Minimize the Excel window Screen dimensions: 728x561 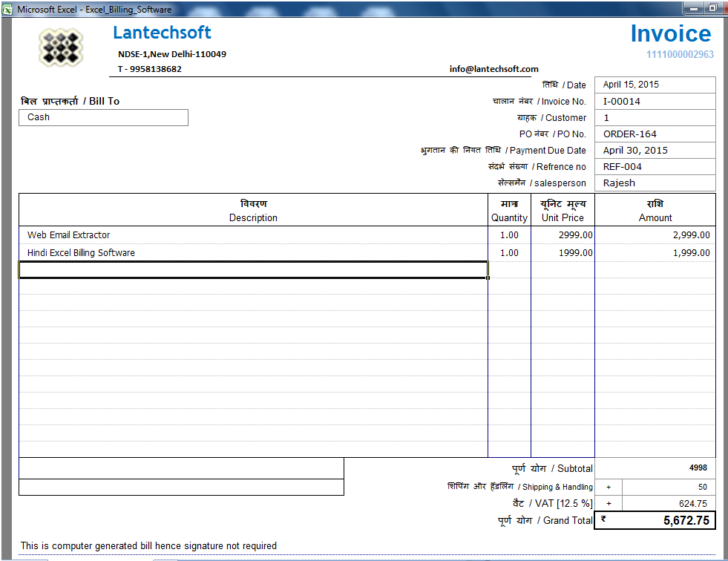pyautogui.click(x=693, y=8)
